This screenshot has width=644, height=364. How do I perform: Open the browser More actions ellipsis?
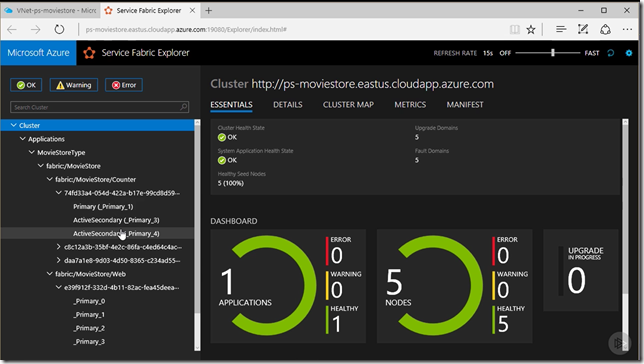[x=627, y=29]
